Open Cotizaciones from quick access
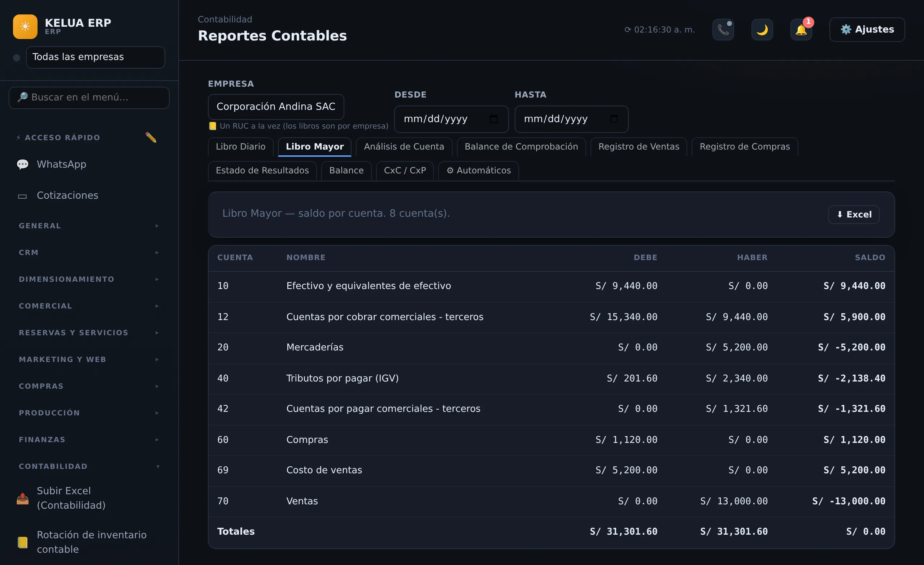 [x=89, y=195]
